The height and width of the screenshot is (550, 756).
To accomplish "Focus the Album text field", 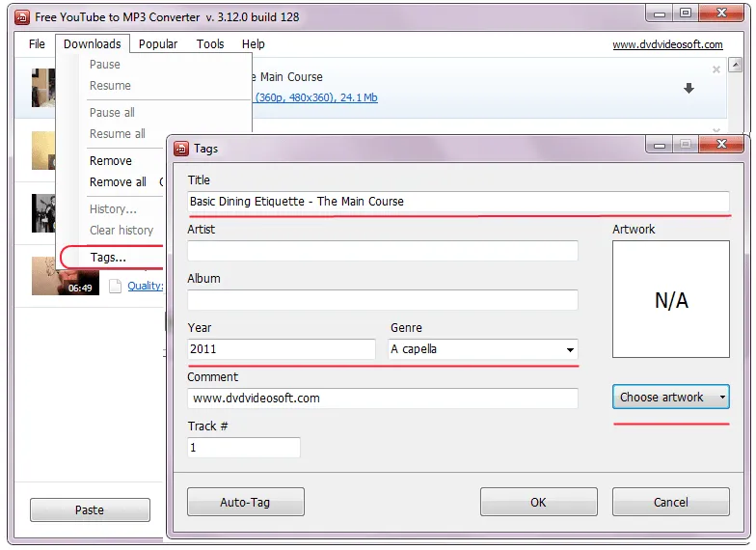I will point(382,299).
